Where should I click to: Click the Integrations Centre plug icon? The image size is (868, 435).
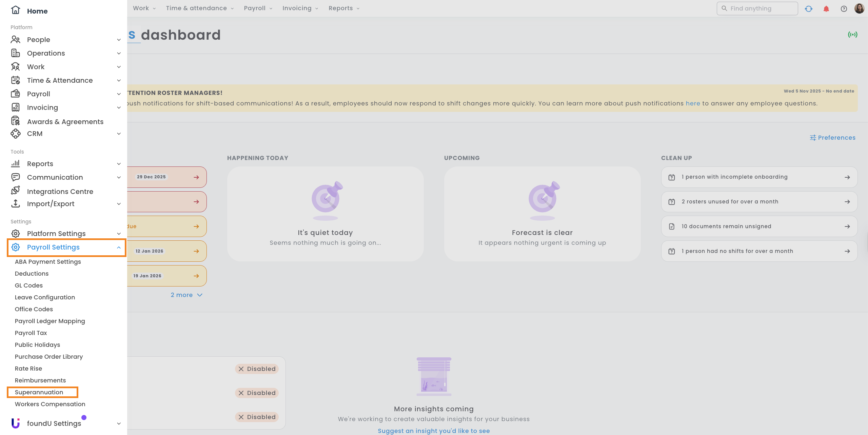pos(16,191)
